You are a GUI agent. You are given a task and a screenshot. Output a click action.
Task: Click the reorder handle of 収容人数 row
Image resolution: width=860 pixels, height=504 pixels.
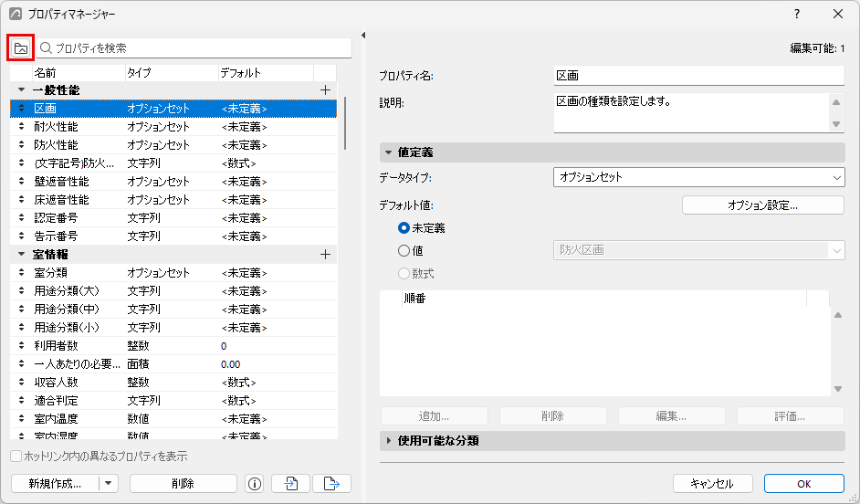pos(21,383)
